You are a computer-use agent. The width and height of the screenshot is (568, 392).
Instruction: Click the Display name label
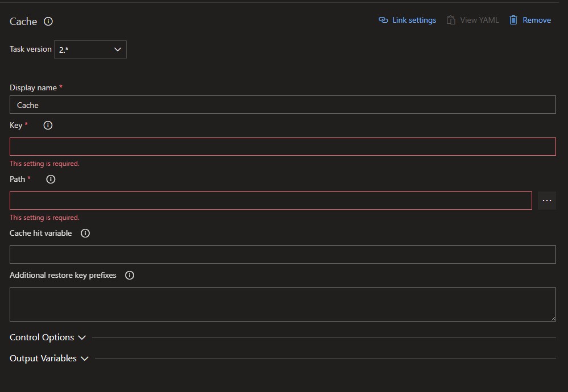[x=33, y=87]
